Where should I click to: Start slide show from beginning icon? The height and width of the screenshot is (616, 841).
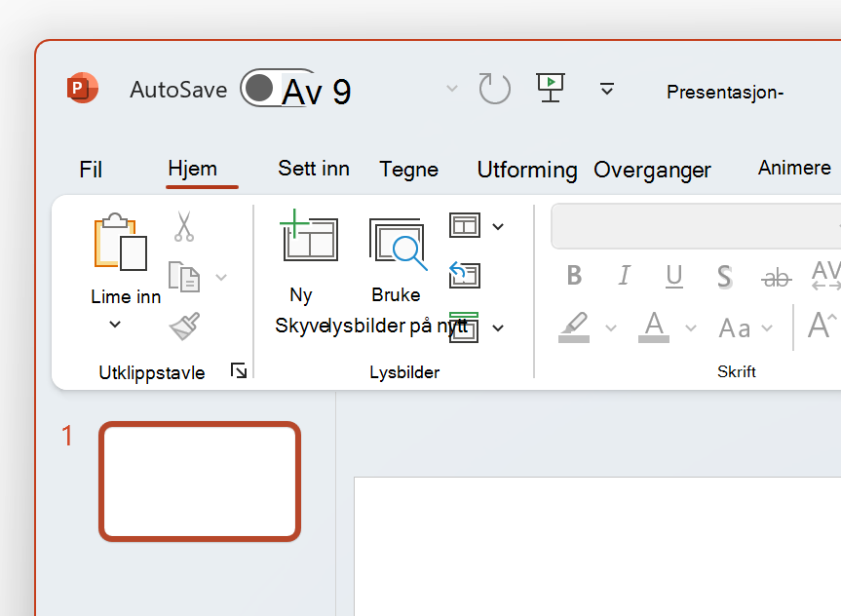pyautogui.click(x=551, y=88)
